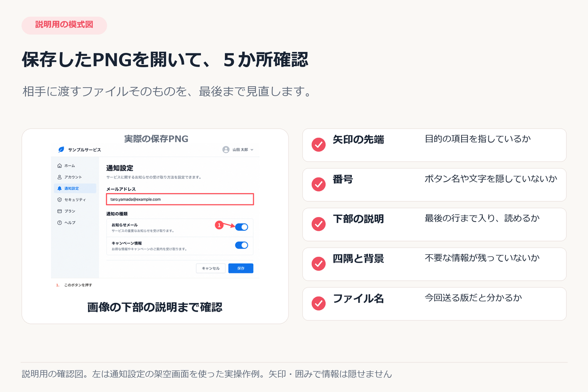Click the check icon beside 矢印の先端

pyautogui.click(x=318, y=145)
